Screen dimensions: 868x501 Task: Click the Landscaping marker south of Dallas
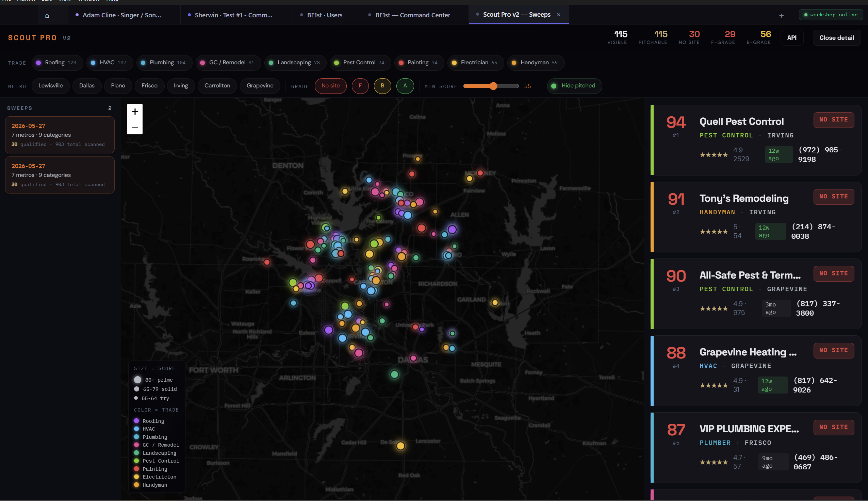point(394,374)
